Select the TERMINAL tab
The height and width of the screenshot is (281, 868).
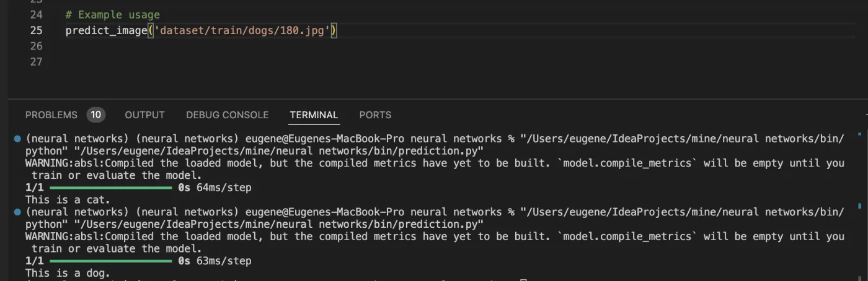click(314, 115)
